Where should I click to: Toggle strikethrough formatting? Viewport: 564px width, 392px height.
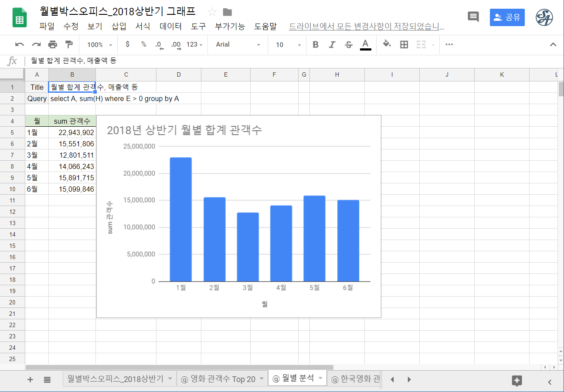[348, 44]
